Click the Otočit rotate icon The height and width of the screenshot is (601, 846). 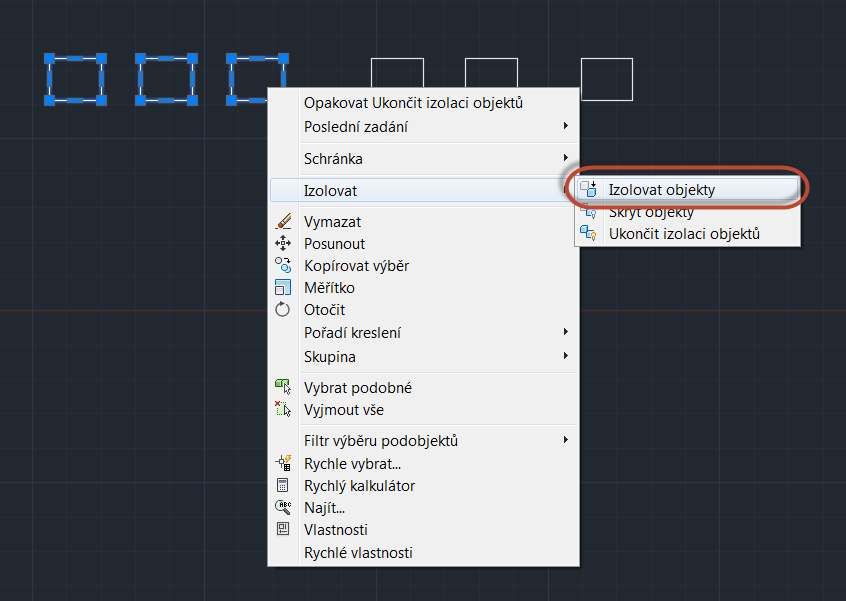[x=283, y=310]
